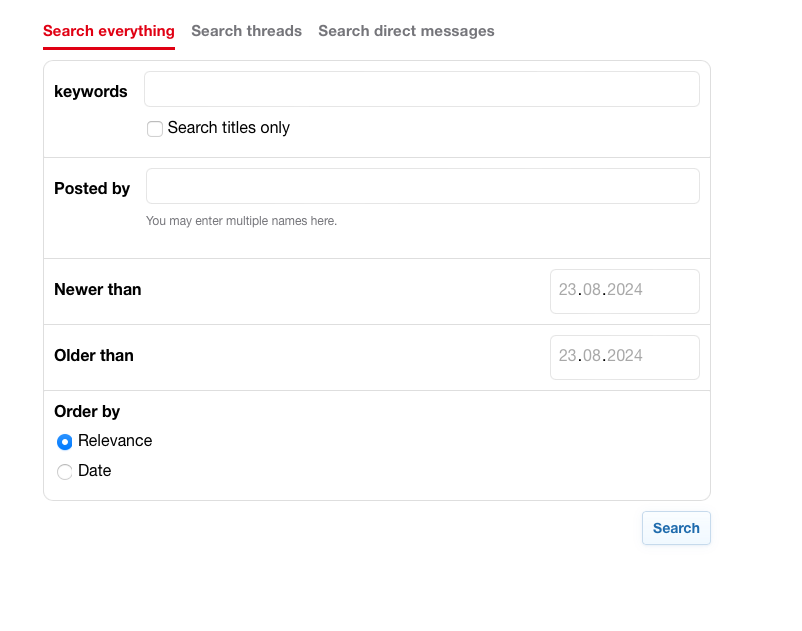
Task: Click the Newer than label
Action: pos(98,290)
